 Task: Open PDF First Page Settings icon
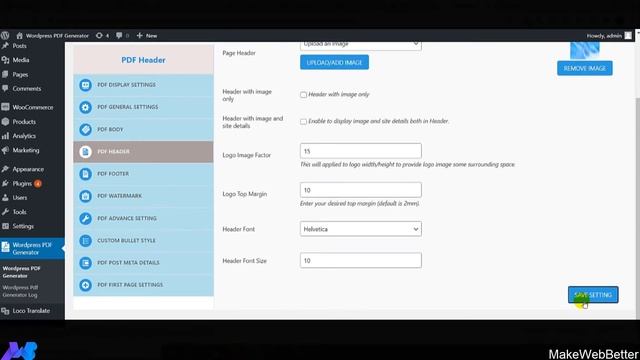coord(85,284)
